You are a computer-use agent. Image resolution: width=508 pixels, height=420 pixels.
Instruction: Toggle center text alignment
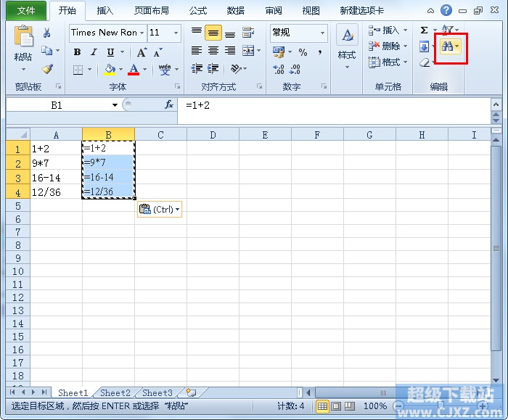(213, 51)
